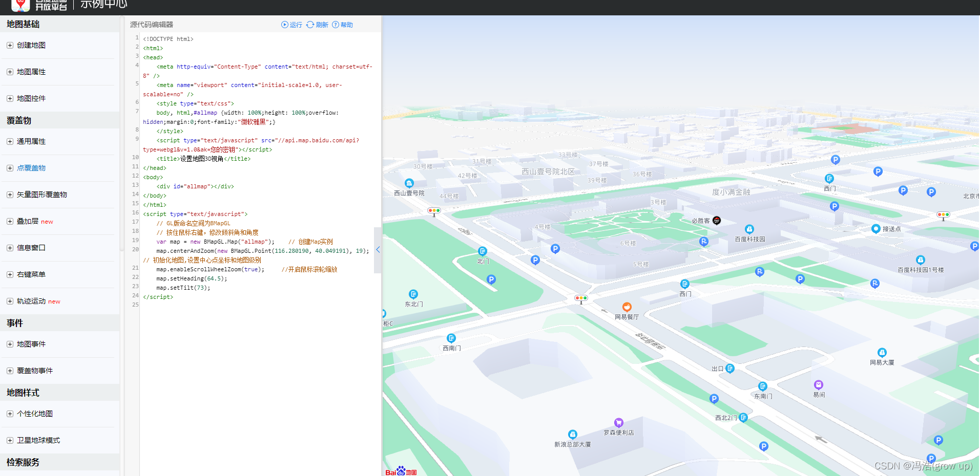Click the 地图样式 section header
Viewport: 980px width, 476px height.
click(23, 393)
